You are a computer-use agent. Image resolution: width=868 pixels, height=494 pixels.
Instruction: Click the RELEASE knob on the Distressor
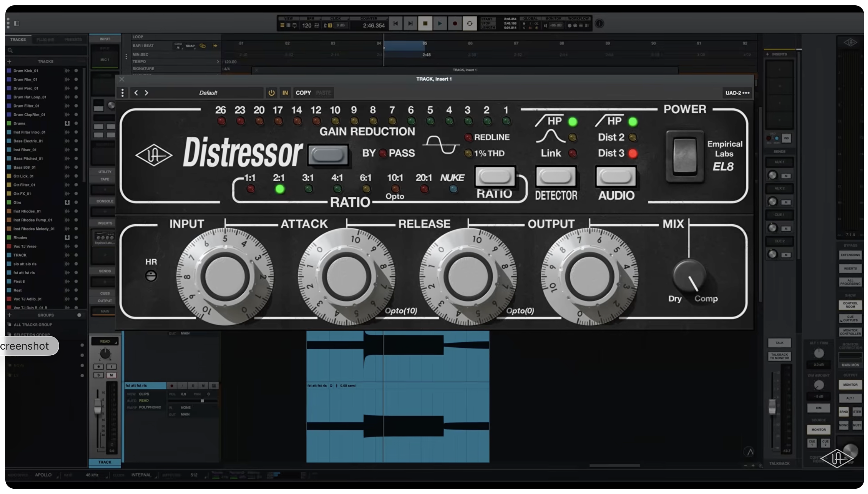tap(468, 276)
